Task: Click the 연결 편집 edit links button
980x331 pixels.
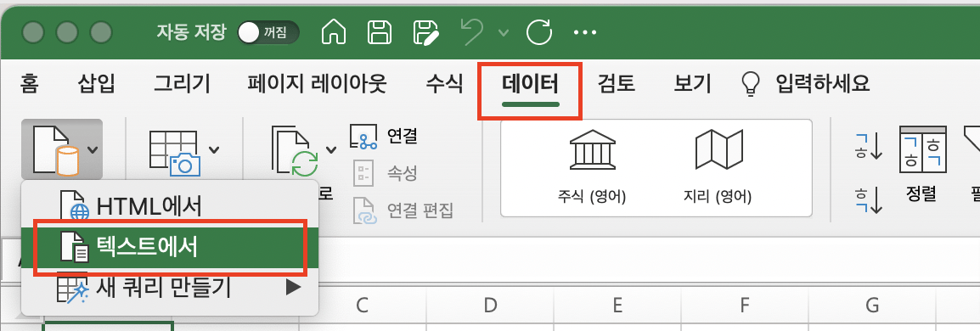Action: tap(404, 210)
